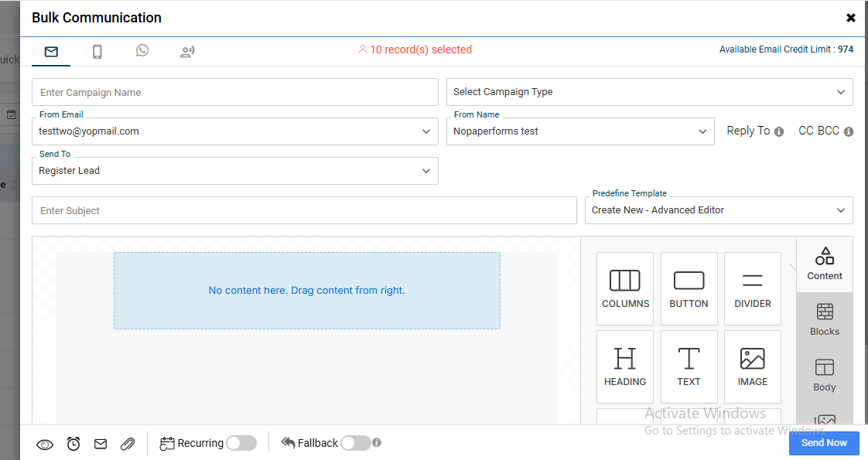Open the Select Campaign Type dropdown

pos(649,92)
